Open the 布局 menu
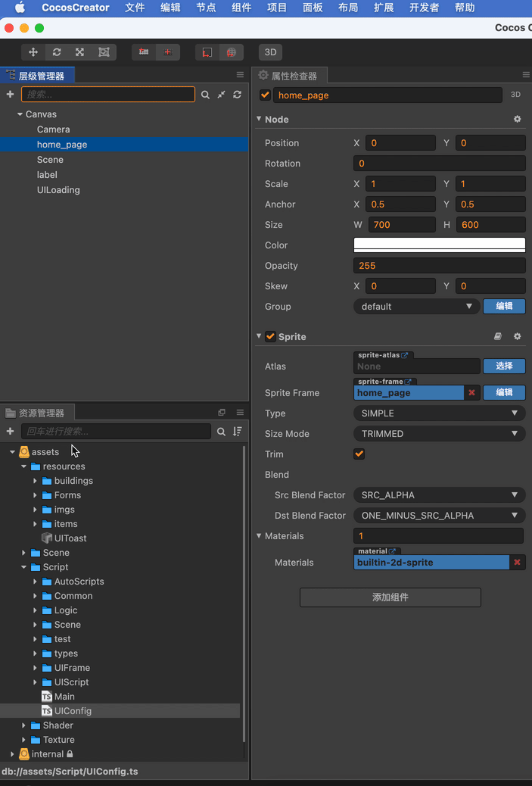 [348, 8]
